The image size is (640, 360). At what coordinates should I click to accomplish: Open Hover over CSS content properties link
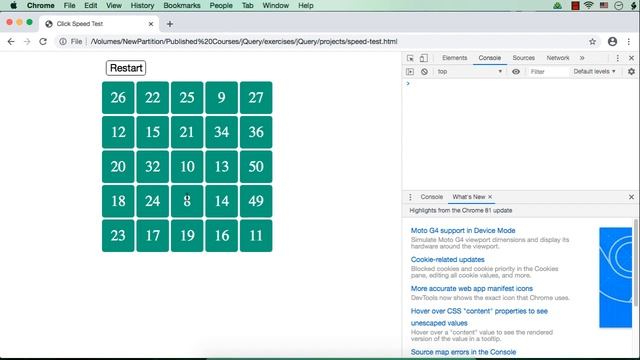479,317
